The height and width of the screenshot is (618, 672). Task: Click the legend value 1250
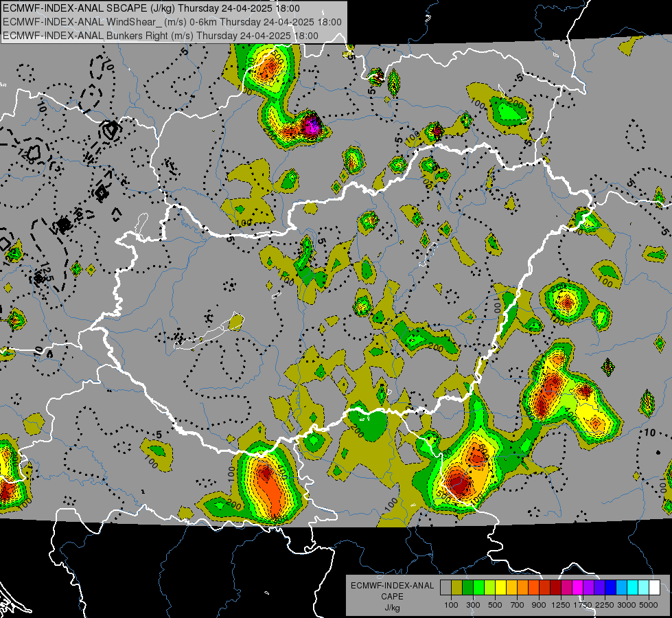pos(561,605)
